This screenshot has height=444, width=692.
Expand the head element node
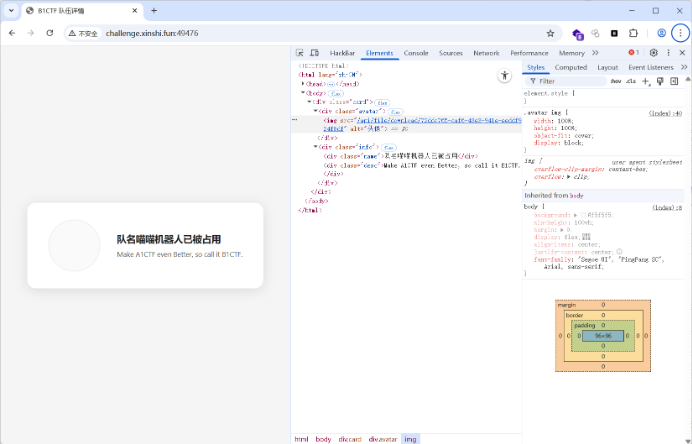[x=303, y=84]
